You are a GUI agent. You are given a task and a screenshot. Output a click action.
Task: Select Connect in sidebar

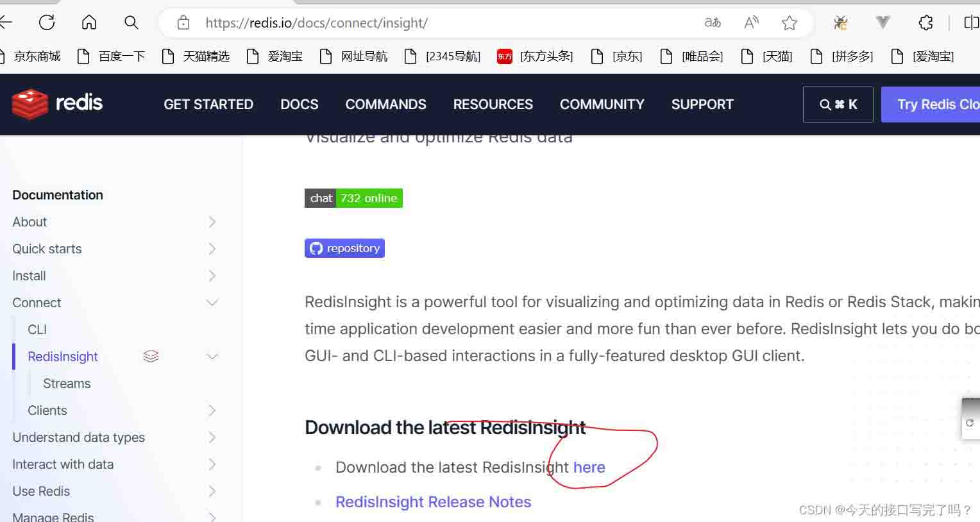click(x=37, y=303)
